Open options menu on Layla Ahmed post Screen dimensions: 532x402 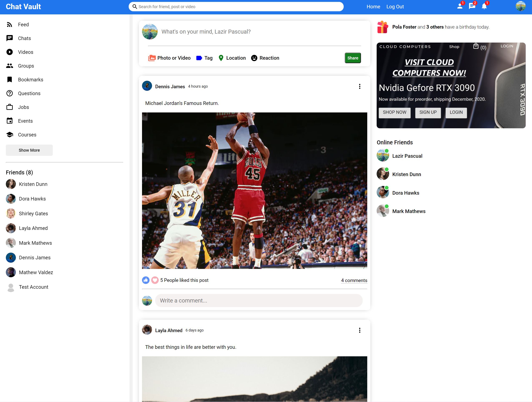point(360,330)
